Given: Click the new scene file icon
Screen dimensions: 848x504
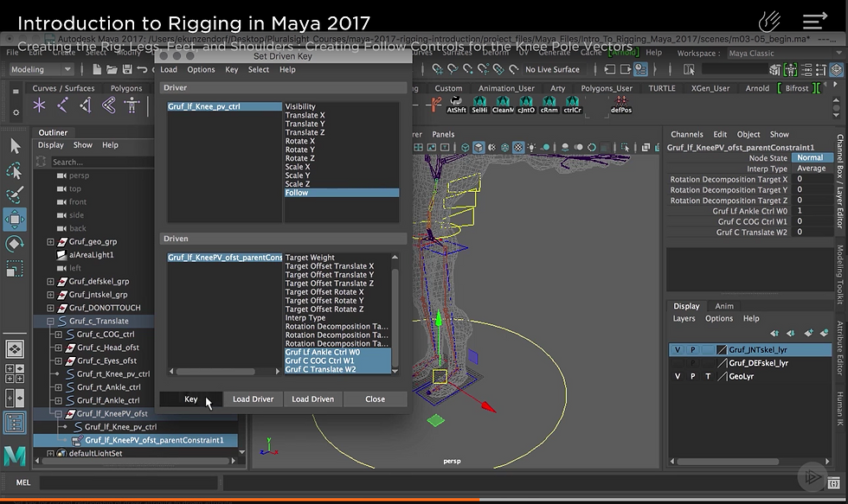Looking at the screenshot, I should pyautogui.click(x=97, y=69).
